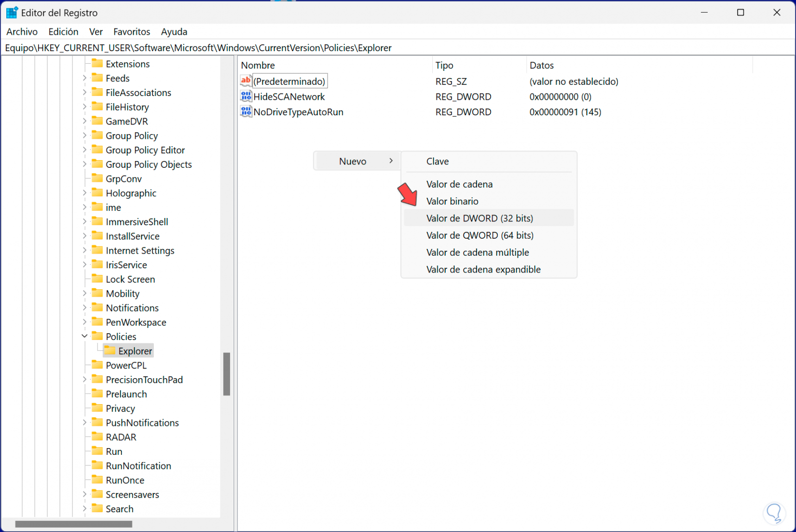Click the Nombre column header
796x532 pixels.
pos(258,65)
